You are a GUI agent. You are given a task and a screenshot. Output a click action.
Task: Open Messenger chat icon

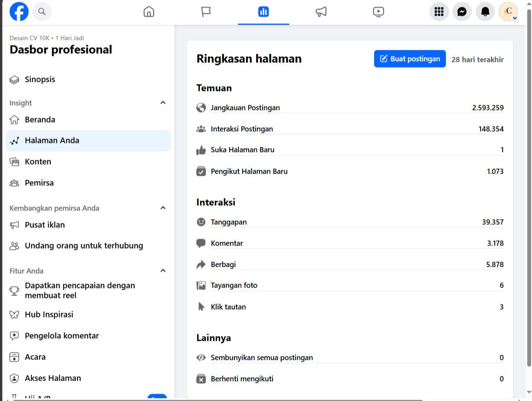(x=462, y=12)
